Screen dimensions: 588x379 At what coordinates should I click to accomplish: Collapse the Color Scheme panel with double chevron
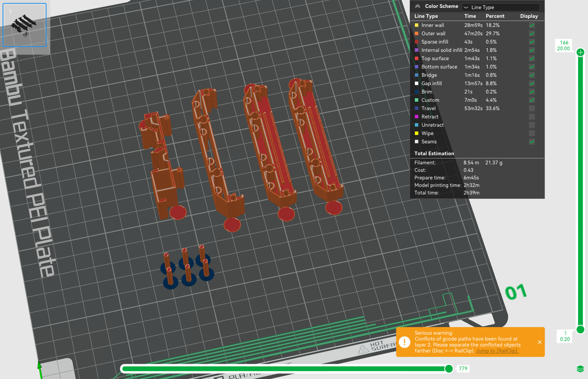(x=417, y=6)
